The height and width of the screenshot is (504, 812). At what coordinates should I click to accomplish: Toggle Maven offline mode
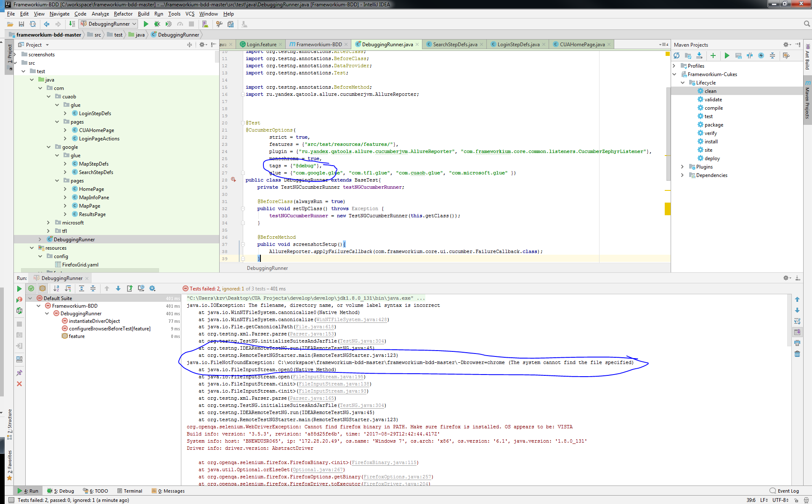[750, 55]
